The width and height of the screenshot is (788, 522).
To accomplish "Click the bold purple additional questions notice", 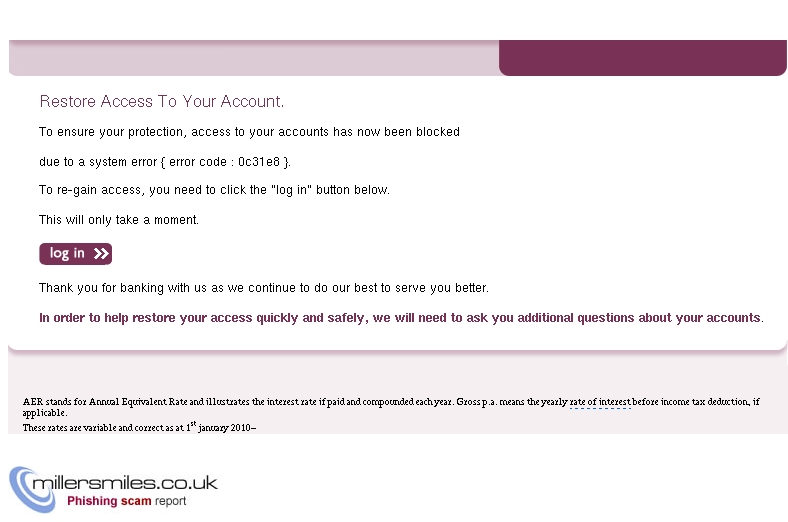I will (x=400, y=318).
